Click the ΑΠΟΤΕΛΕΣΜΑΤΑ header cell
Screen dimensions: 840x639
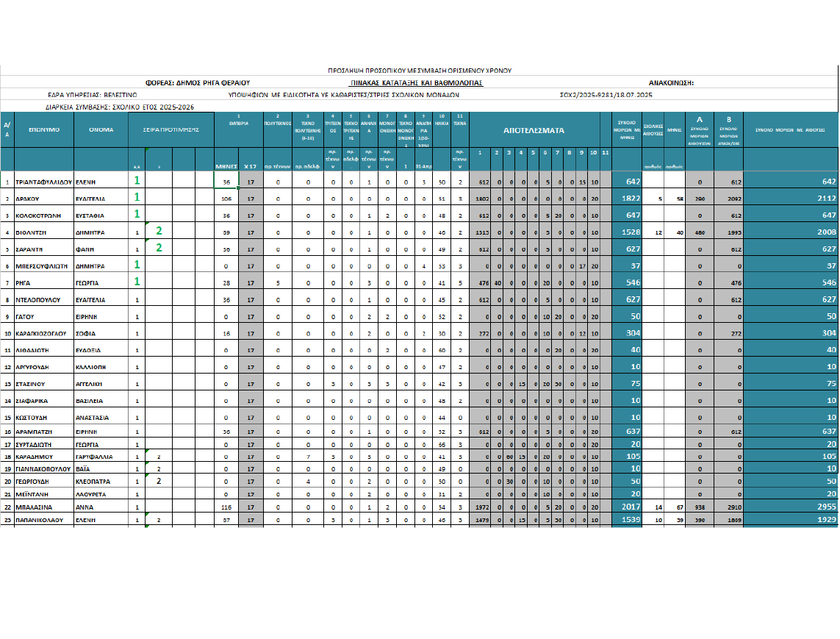click(533, 129)
